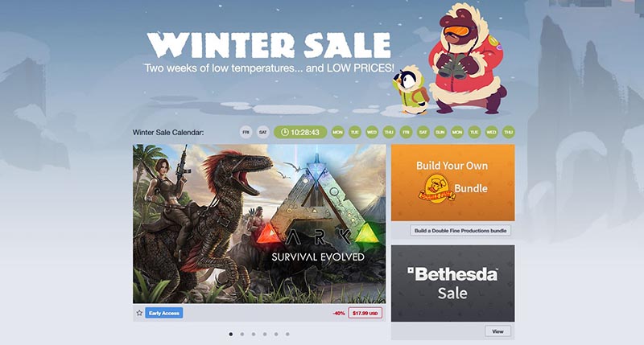Click the View button under Bethesda Sale
This screenshot has height=345, width=644.
coord(497,331)
